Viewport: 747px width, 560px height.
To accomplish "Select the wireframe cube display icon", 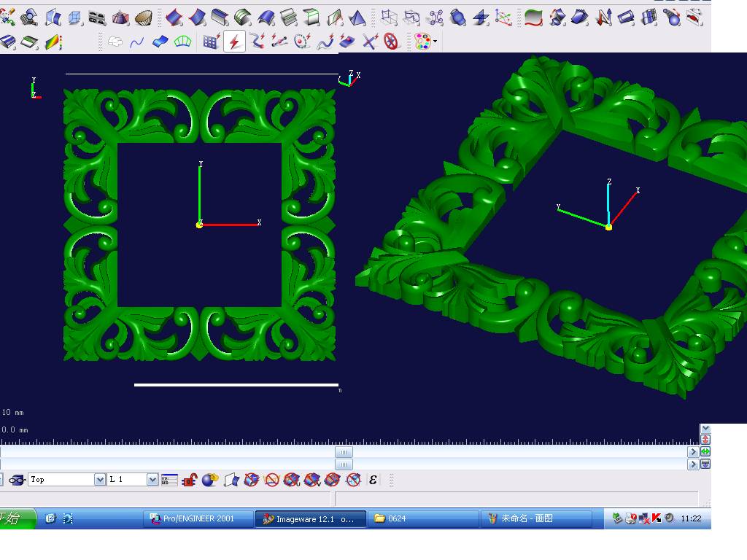I will (x=75, y=18).
